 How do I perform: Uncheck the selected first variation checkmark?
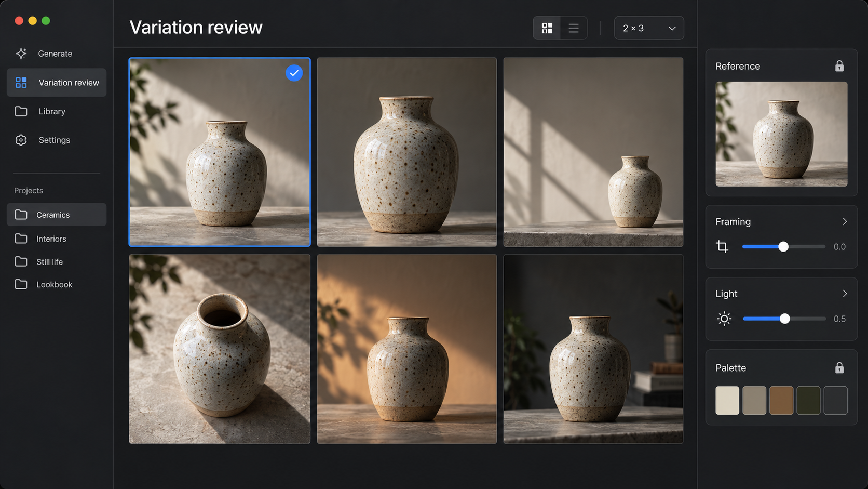294,73
